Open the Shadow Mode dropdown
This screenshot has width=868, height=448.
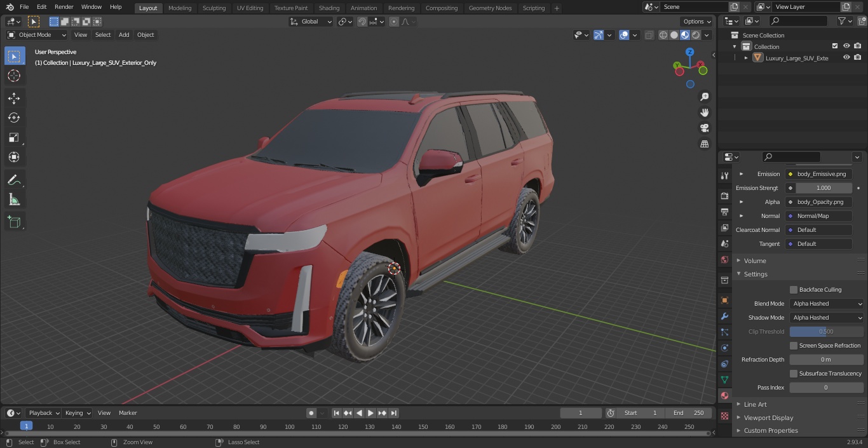[x=827, y=318]
